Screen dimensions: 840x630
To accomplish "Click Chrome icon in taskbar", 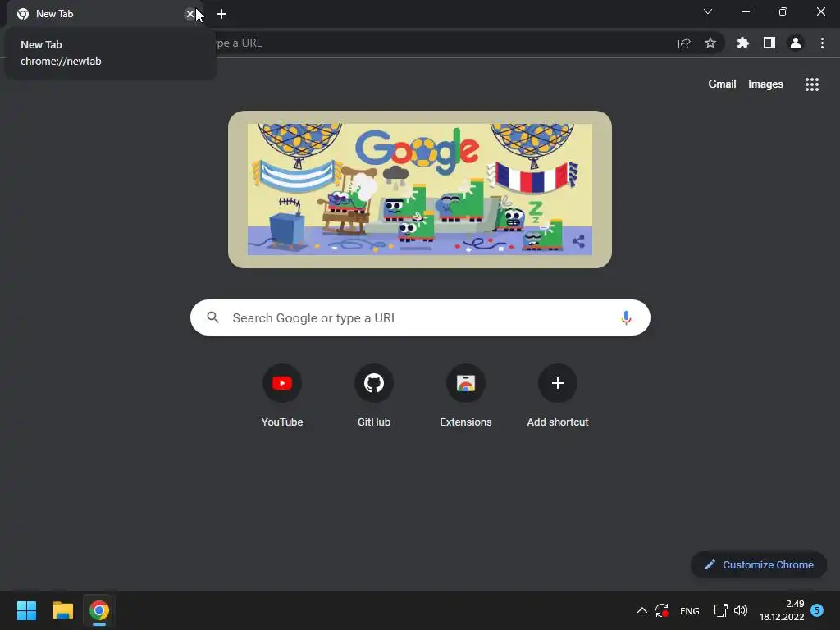I will pos(99,610).
